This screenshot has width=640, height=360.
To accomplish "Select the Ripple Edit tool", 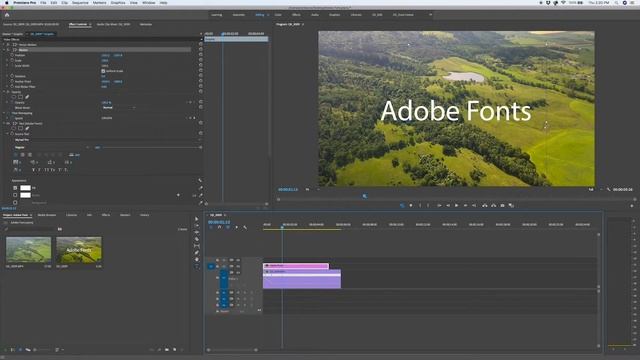I will [197, 232].
